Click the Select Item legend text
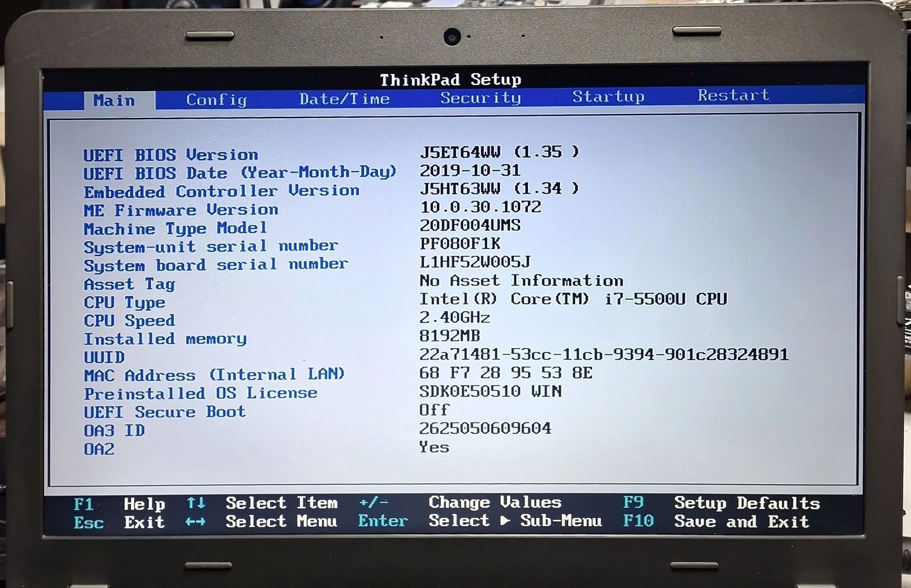The height and width of the screenshot is (588, 911). [x=282, y=503]
